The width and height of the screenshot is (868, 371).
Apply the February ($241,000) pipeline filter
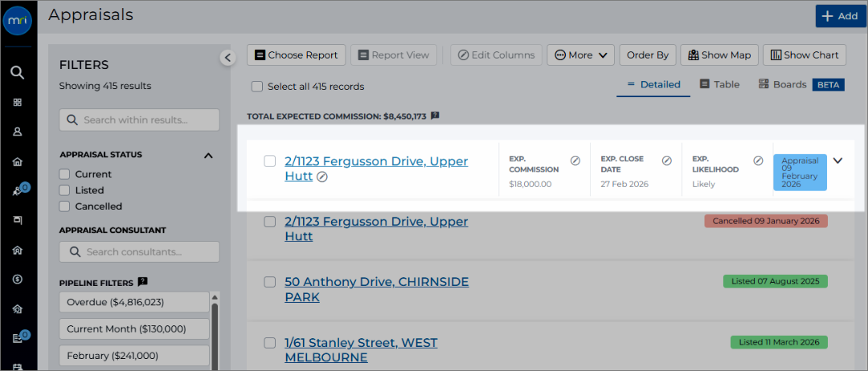coord(134,356)
